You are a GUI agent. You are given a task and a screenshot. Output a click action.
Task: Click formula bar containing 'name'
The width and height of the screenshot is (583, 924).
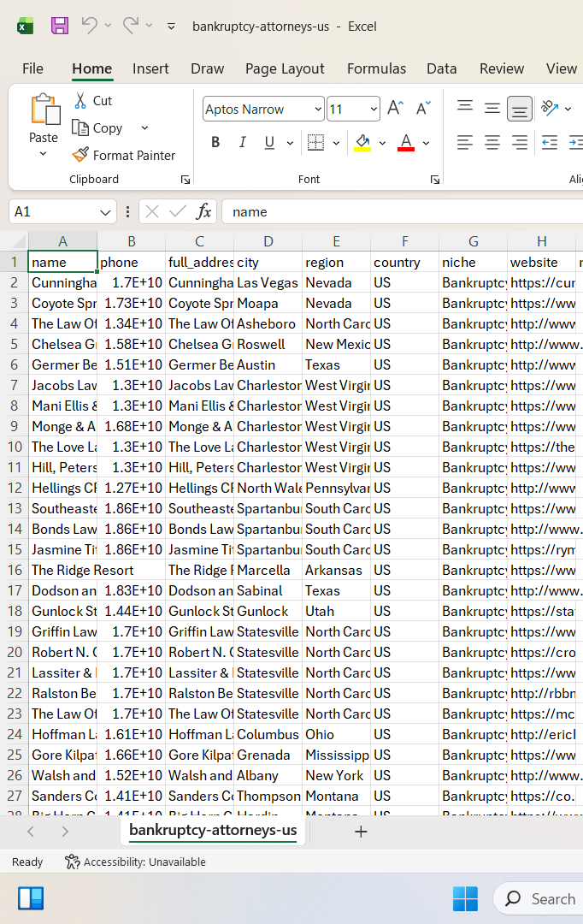(403, 211)
